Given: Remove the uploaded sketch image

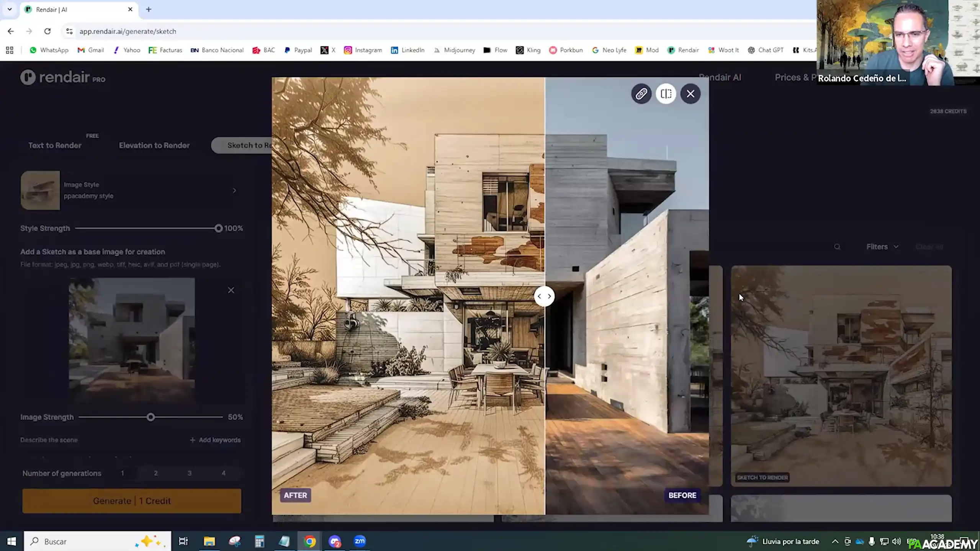Looking at the screenshot, I should pos(231,290).
